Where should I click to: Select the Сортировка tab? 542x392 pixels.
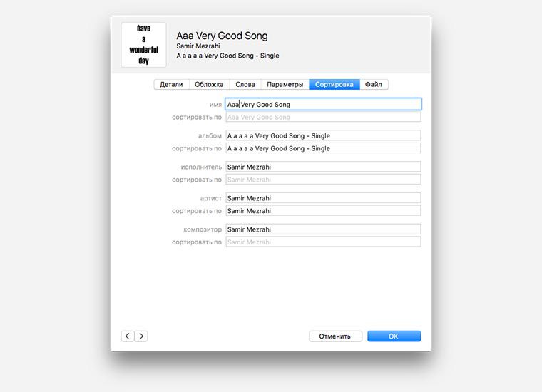point(334,84)
